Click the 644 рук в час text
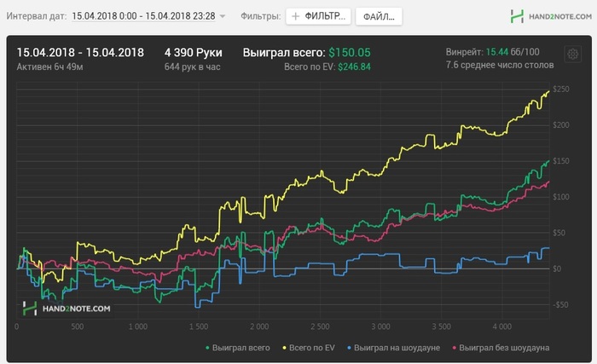Image resolution: width=597 pixels, height=364 pixels. point(192,67)
